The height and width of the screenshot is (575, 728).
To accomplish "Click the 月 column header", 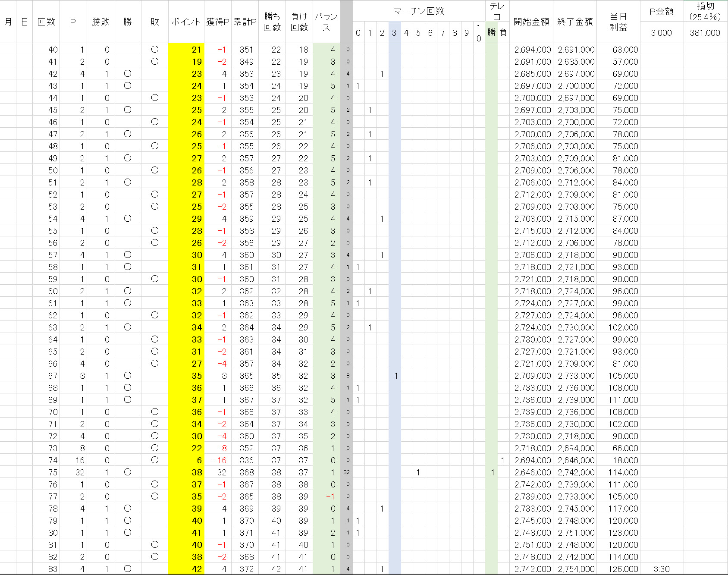I will (x=8, y=22).
